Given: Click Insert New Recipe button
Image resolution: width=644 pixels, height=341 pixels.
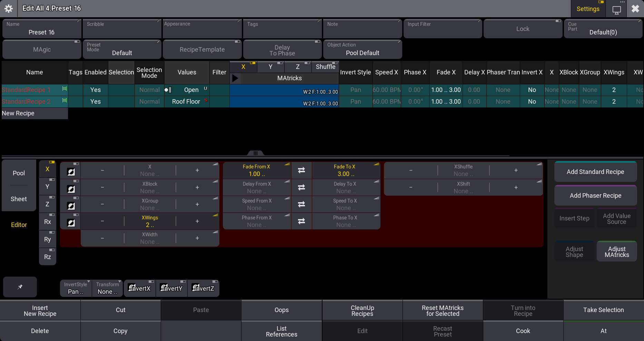Looking at the screenshot, I should click(x=40, y=310).
